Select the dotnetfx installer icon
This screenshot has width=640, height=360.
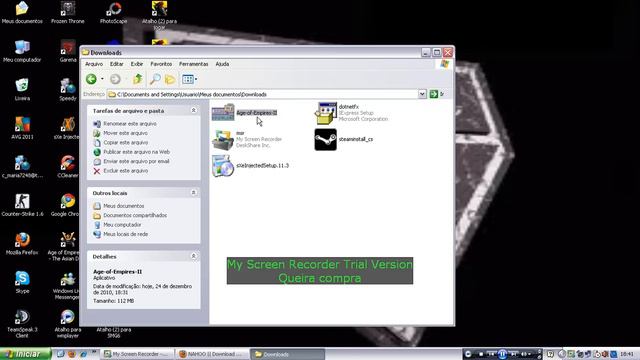(x=326, y=113)
